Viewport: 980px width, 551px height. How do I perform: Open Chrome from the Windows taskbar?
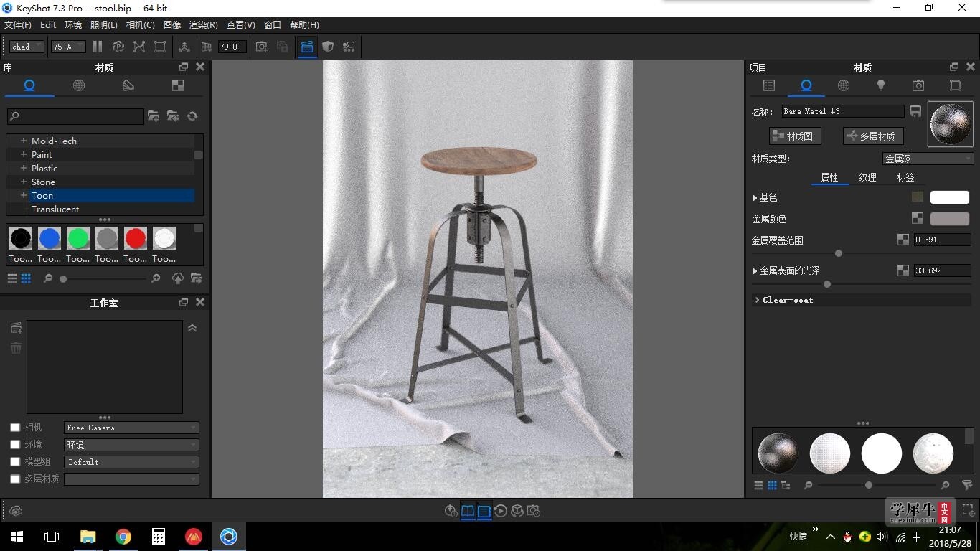pos(123,537)
